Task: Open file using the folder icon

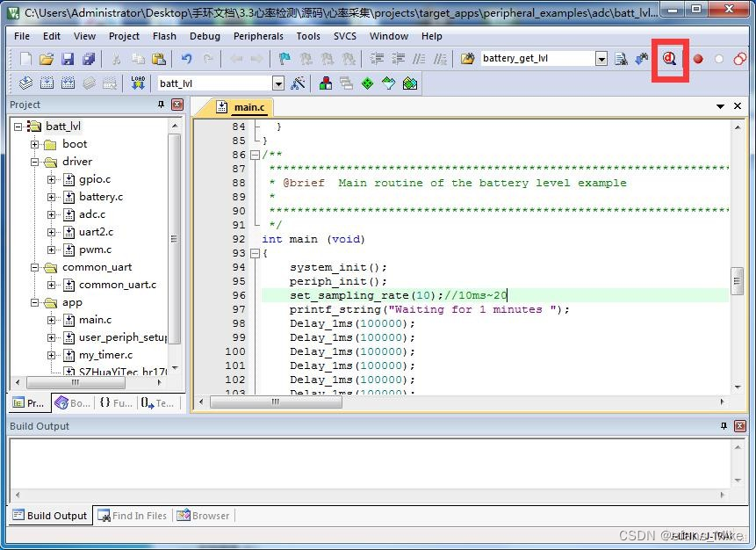Action: pos(47,59)
